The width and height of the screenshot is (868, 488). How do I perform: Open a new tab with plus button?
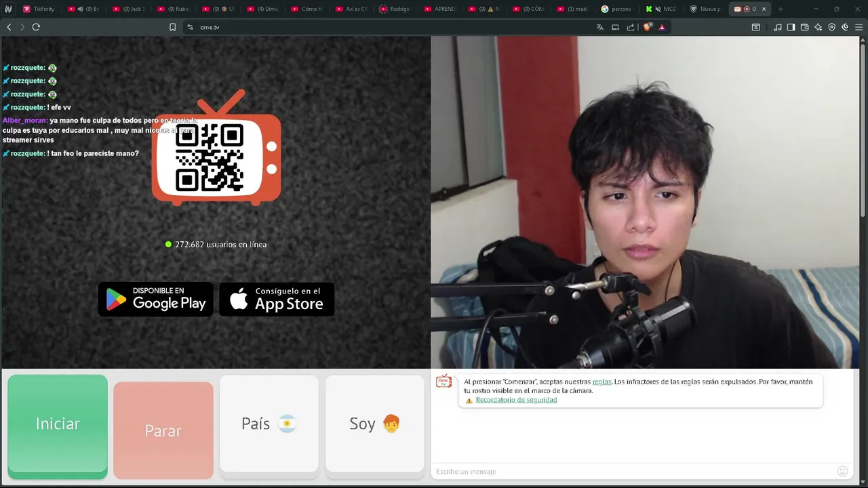[781, 9]
